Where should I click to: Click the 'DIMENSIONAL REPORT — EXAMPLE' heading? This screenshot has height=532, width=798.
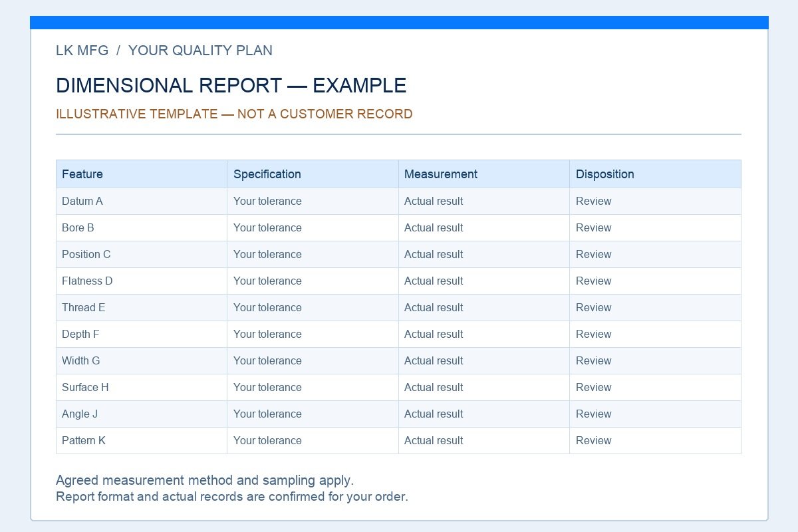pos(231,85)
